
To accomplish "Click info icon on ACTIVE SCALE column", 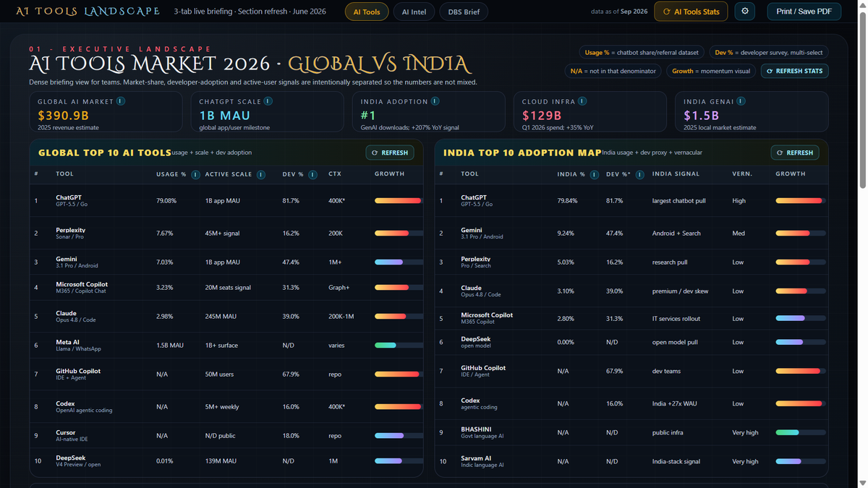I will pyautogui.click(x=261, y=174).
